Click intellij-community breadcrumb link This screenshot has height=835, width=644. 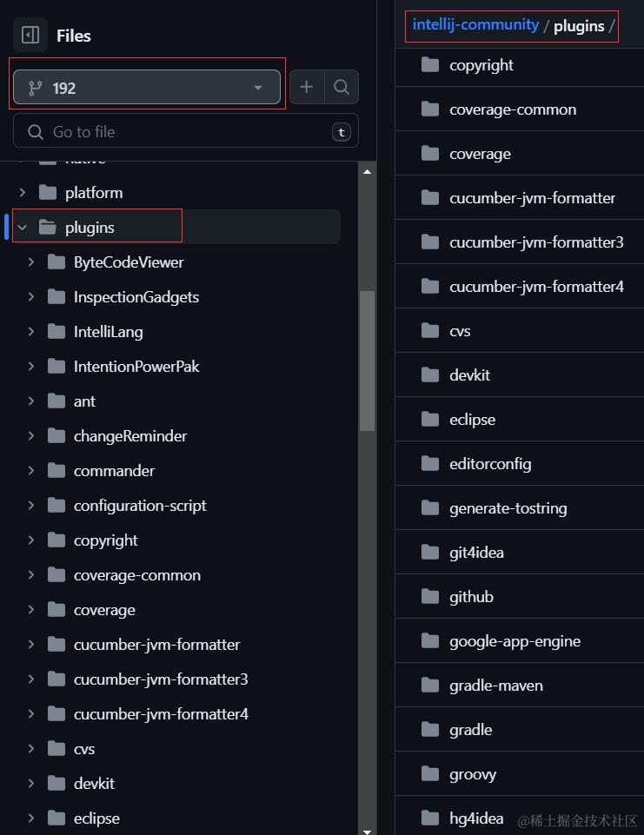[x=475, y=24]
